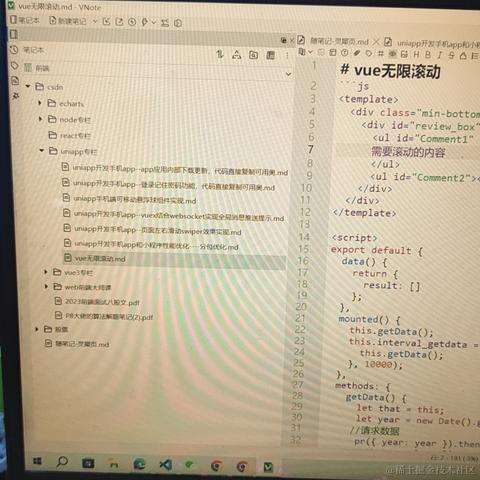The height and width of the screenshot is (480, 480).
Task: Click the recycle bin icon in the notebook panel header
Action: (237, 55)
